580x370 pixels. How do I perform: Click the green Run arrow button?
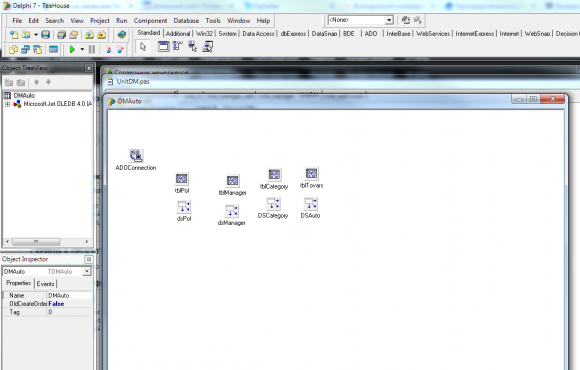[72, 49]
